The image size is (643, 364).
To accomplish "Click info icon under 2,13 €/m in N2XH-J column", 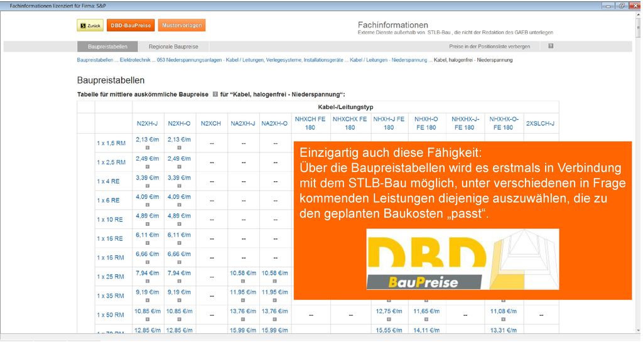I will coord(148,147).
